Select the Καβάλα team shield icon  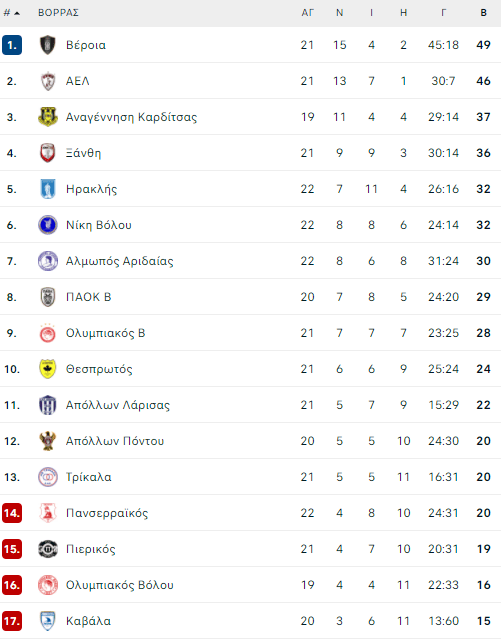[48, 621]
